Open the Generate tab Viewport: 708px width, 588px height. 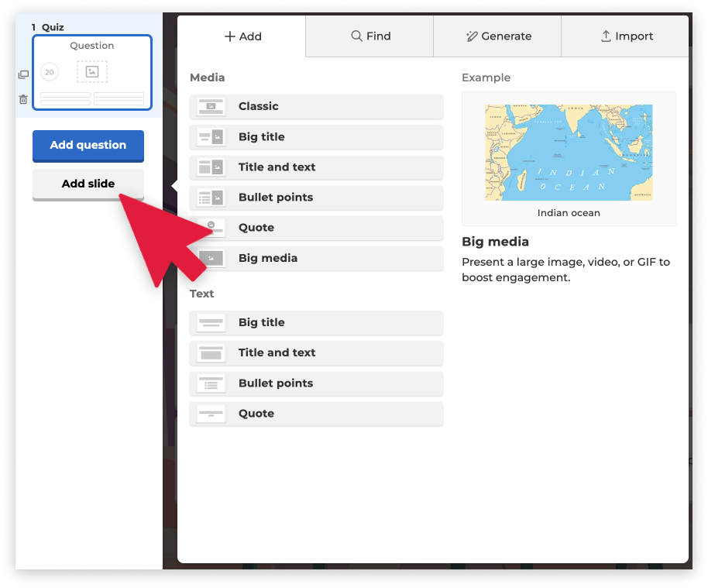[496, 36]
